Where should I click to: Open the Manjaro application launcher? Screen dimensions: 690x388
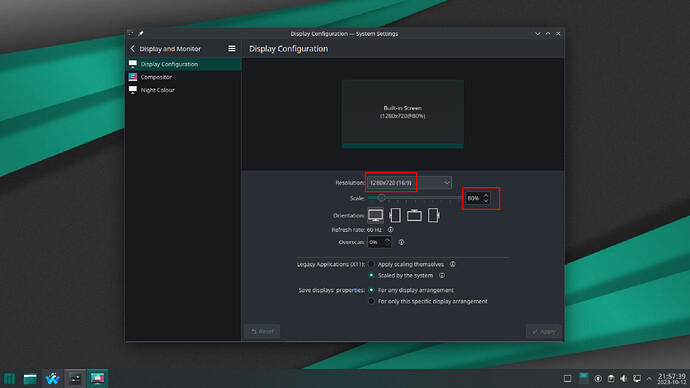pos(9,378)
